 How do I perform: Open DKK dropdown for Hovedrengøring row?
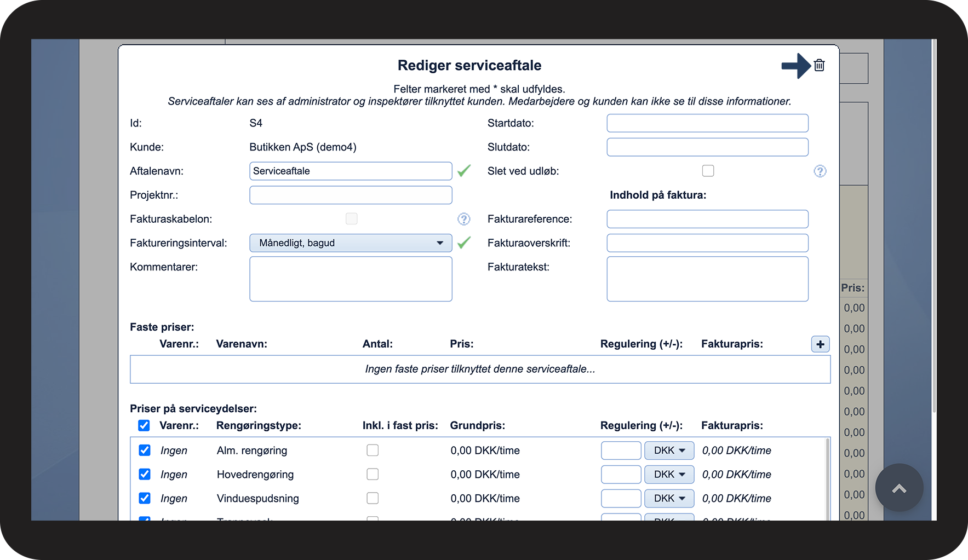[x=669, y=474]
